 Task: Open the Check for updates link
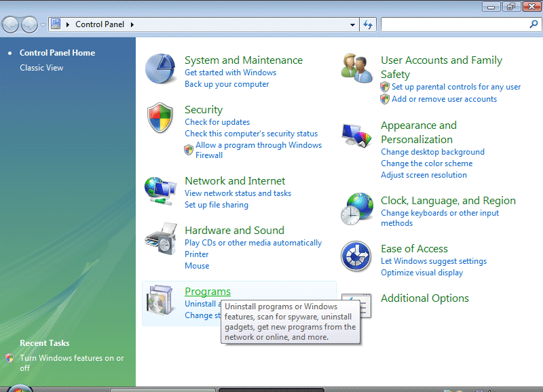click(217, 122)
